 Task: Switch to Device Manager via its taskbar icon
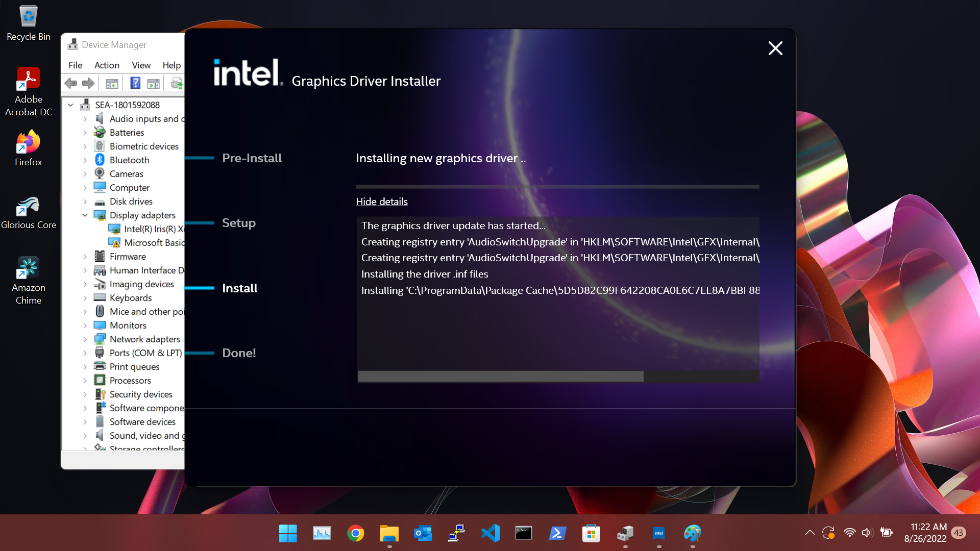pos(625,534)
